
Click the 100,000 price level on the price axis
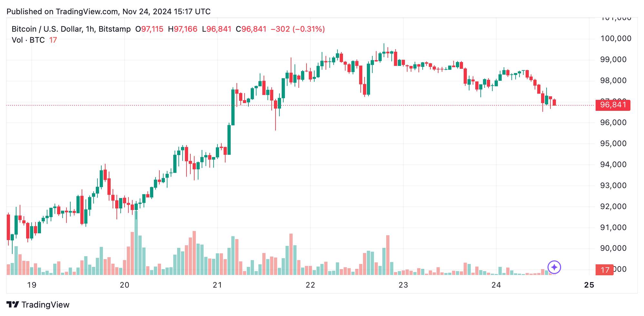(616, 38)
